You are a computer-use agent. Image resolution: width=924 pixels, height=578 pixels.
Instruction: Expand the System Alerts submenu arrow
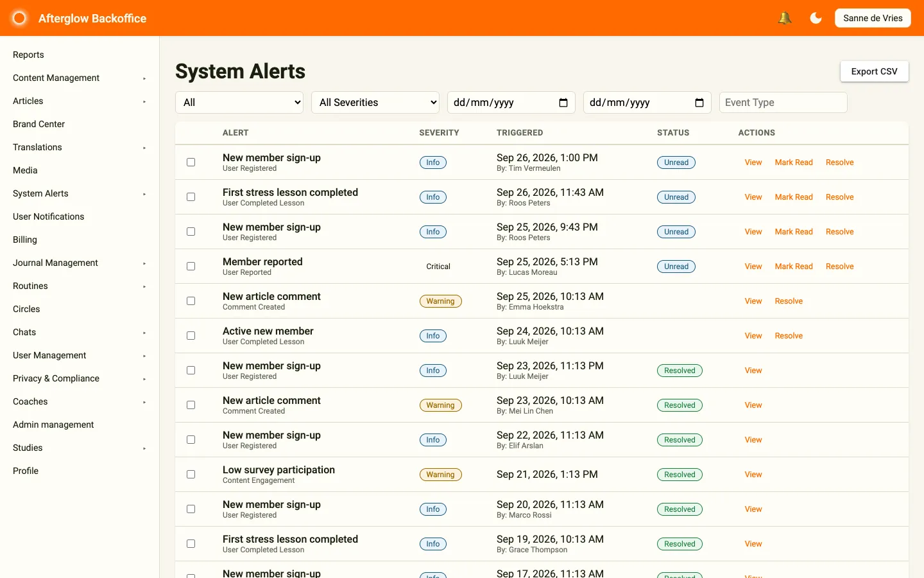coord(144,194)
